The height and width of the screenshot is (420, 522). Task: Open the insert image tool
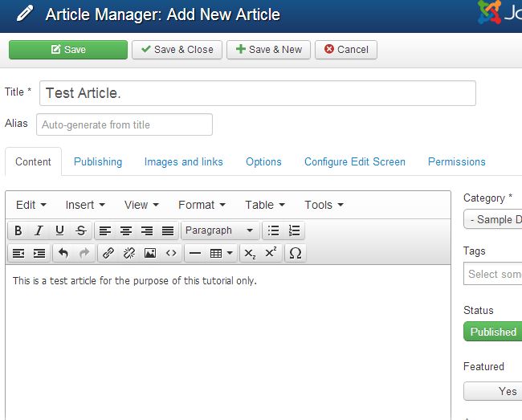[150, 253]
